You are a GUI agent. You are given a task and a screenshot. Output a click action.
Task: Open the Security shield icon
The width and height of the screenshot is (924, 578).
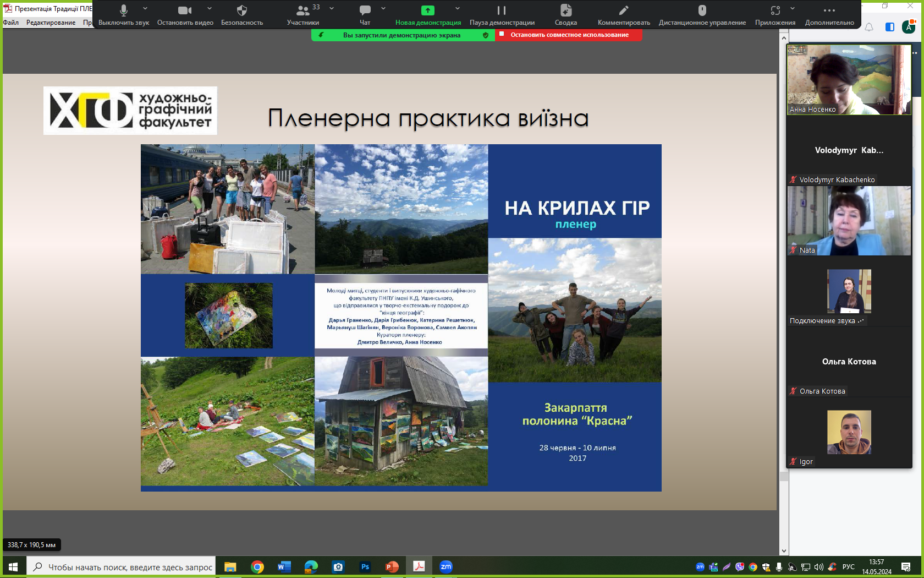(241, 11)
